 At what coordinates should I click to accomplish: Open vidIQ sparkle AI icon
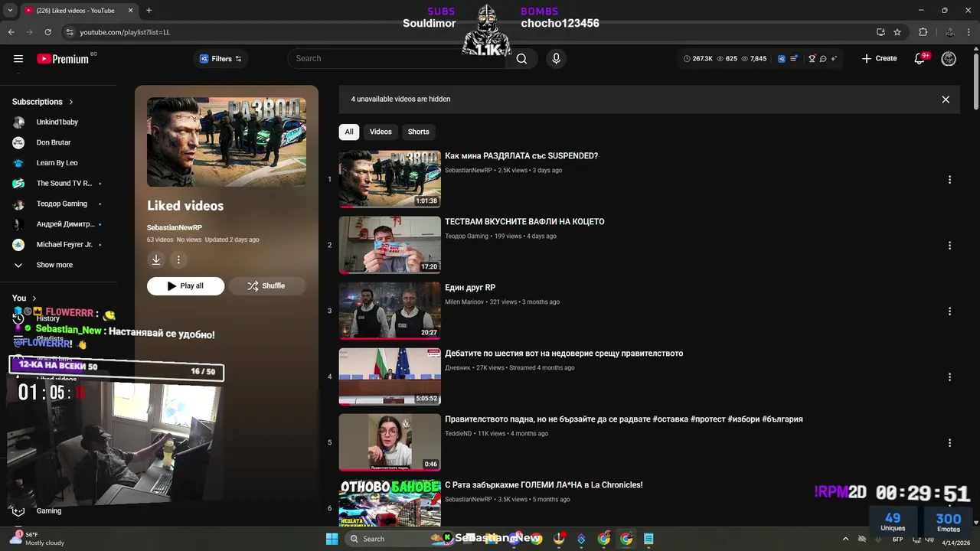coord(834,59)
